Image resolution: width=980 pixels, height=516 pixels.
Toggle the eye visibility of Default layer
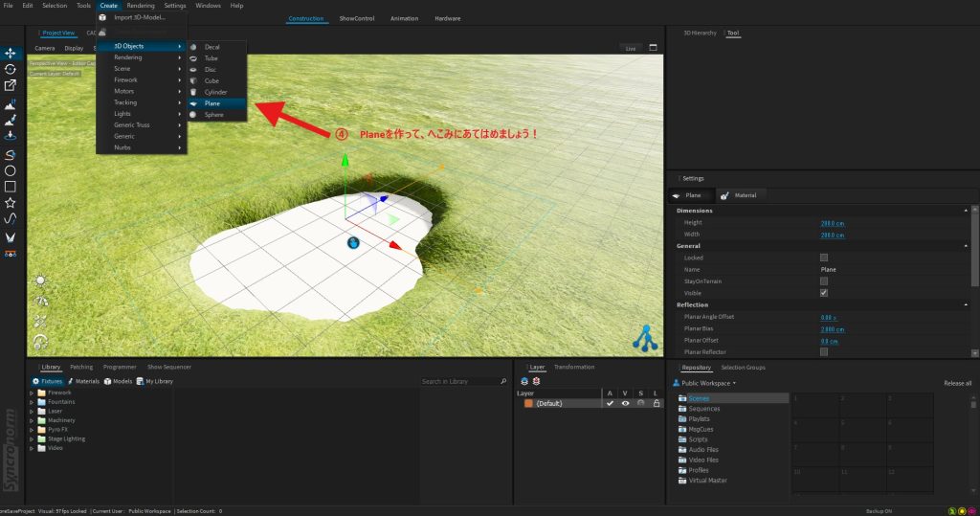pos(625,404)
